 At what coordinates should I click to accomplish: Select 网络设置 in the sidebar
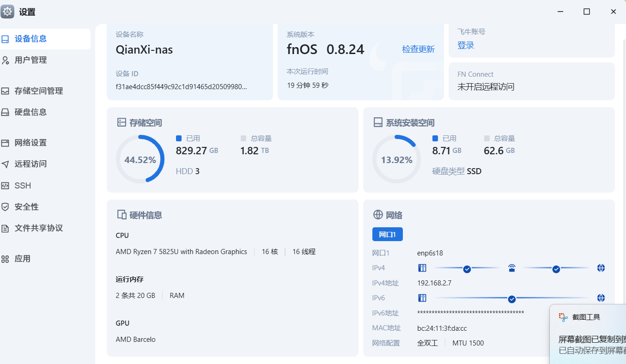point(45,143)
